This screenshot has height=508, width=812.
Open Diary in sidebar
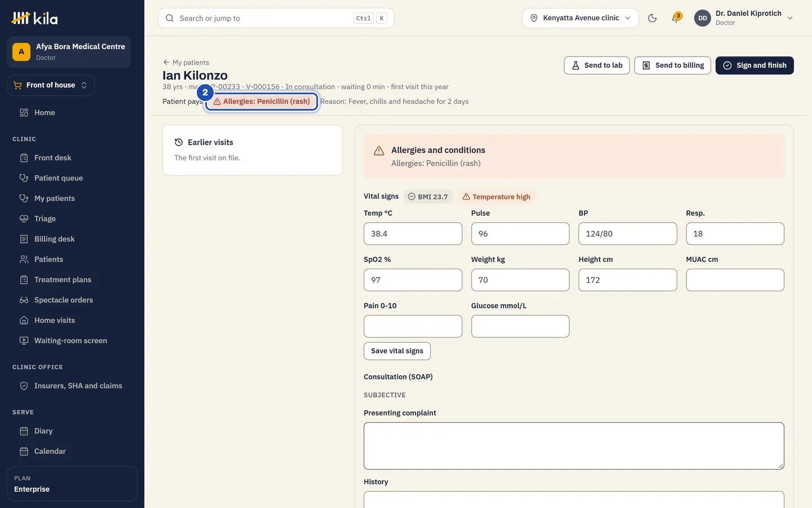(72, 431)
